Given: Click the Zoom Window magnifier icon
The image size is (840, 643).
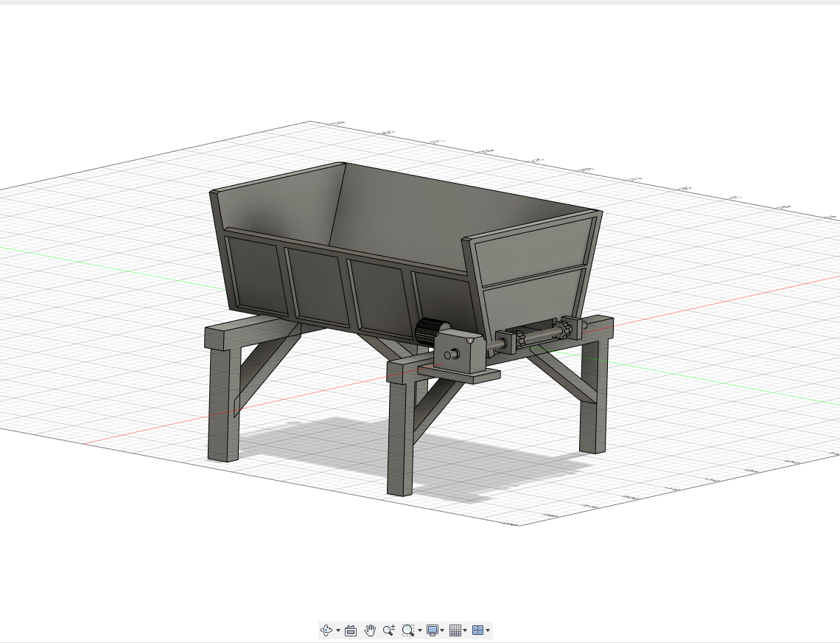Looking at the screenshot, I should point(408,630).
